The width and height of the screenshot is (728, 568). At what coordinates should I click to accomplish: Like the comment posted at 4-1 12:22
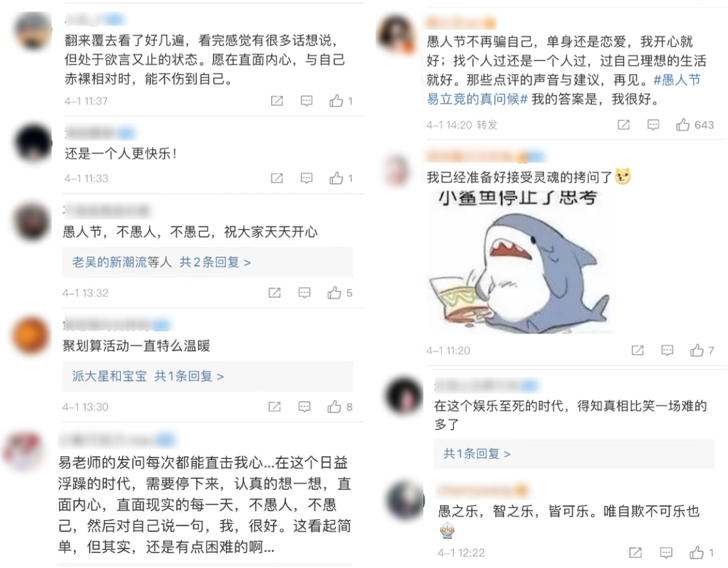click(696, 553)
